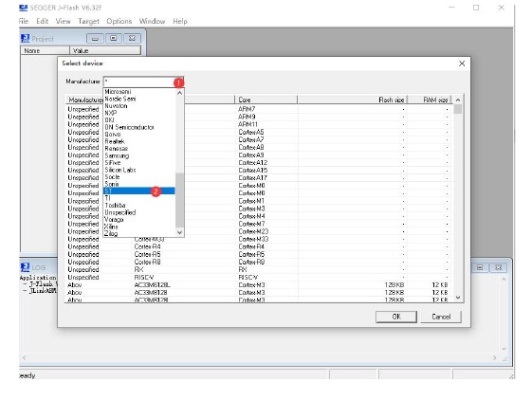Select Silicon Labs in manufacturer list
532x400 pixels.
pyautogui.click(x=139, y=170)
